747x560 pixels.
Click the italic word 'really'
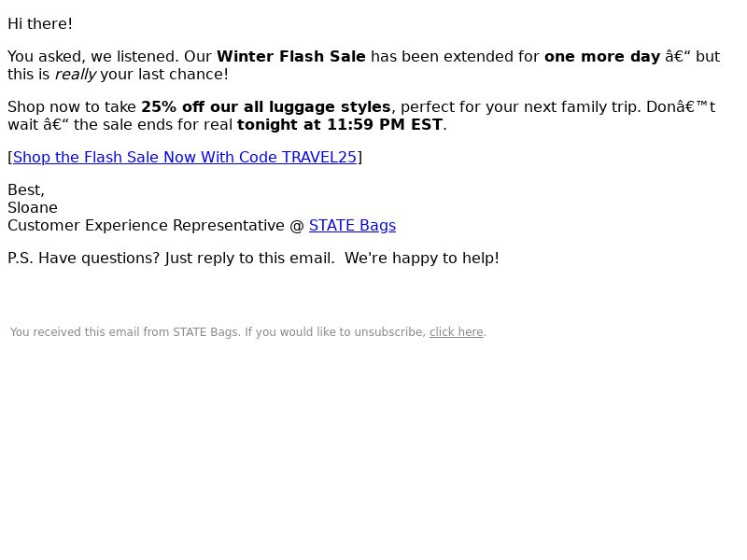coord(76,75)
